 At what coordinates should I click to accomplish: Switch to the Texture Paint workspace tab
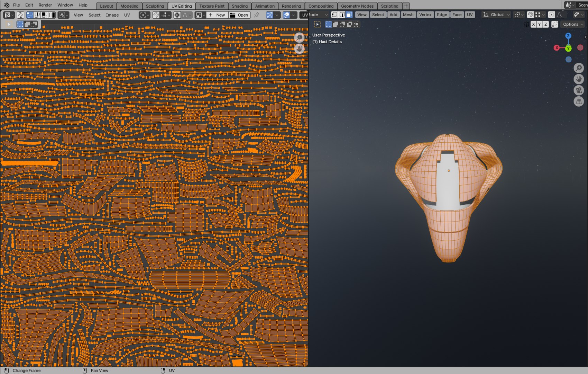pyautogui.click(x=212, y=6)
